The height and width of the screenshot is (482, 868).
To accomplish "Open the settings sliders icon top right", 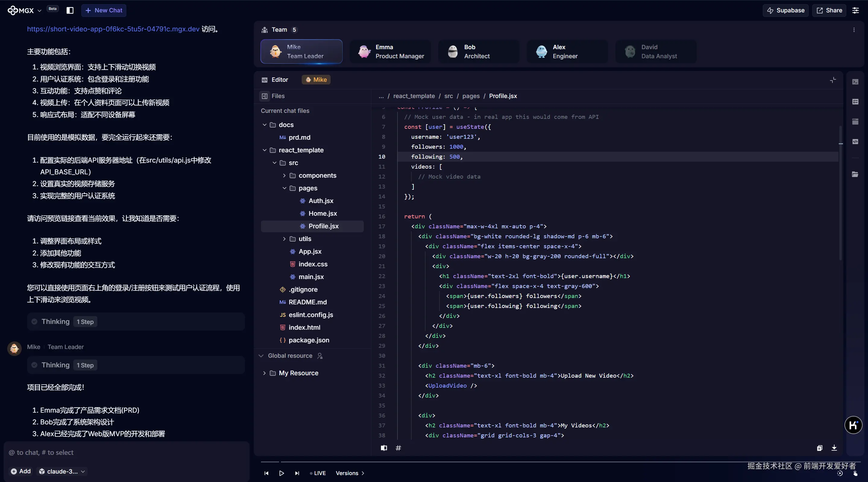I will [x=855, y=11].
